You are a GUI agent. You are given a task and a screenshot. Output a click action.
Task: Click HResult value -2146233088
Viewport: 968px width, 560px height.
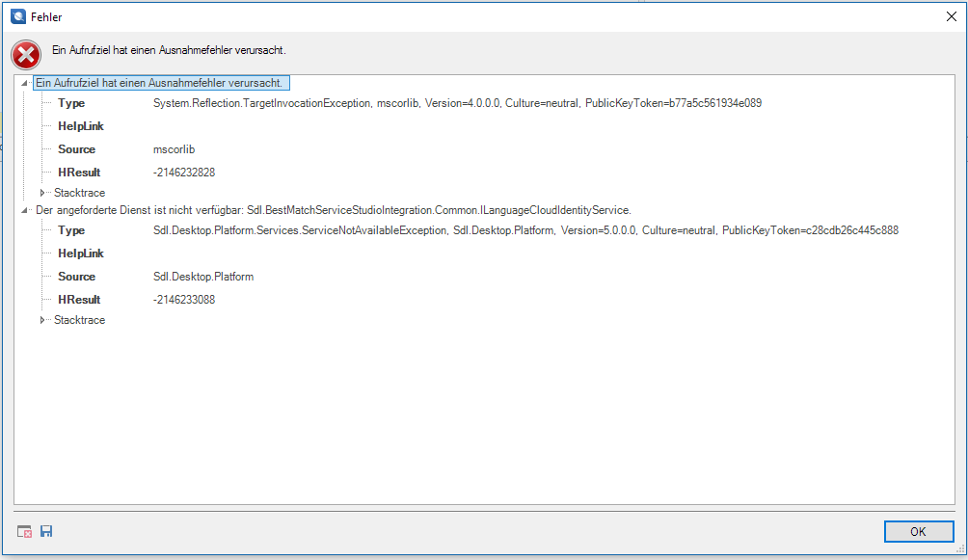184,300
